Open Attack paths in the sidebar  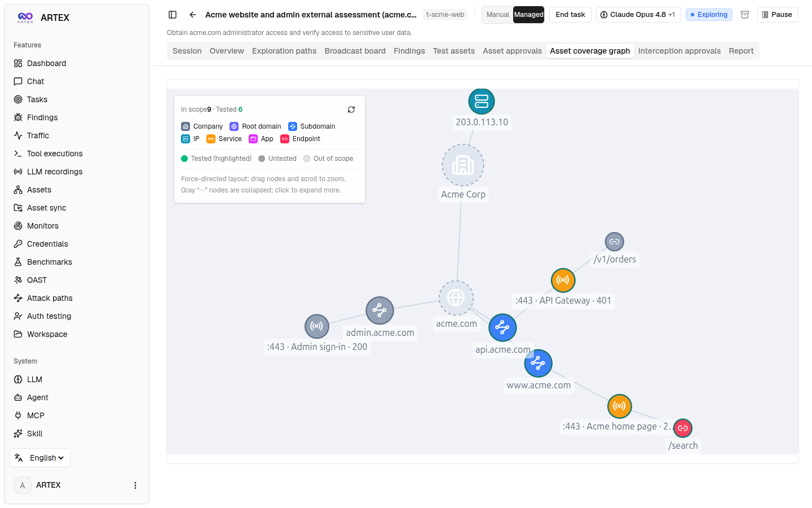[77, 298]
